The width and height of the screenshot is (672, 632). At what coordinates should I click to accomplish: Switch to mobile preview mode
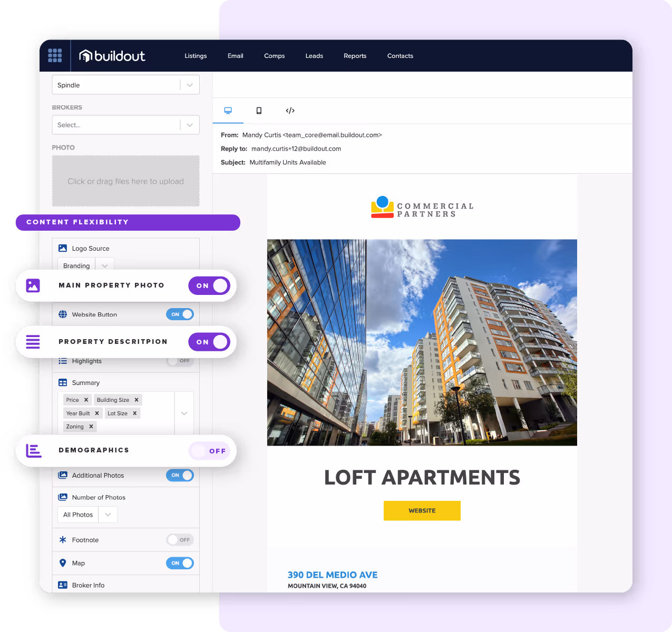point(259,111)
